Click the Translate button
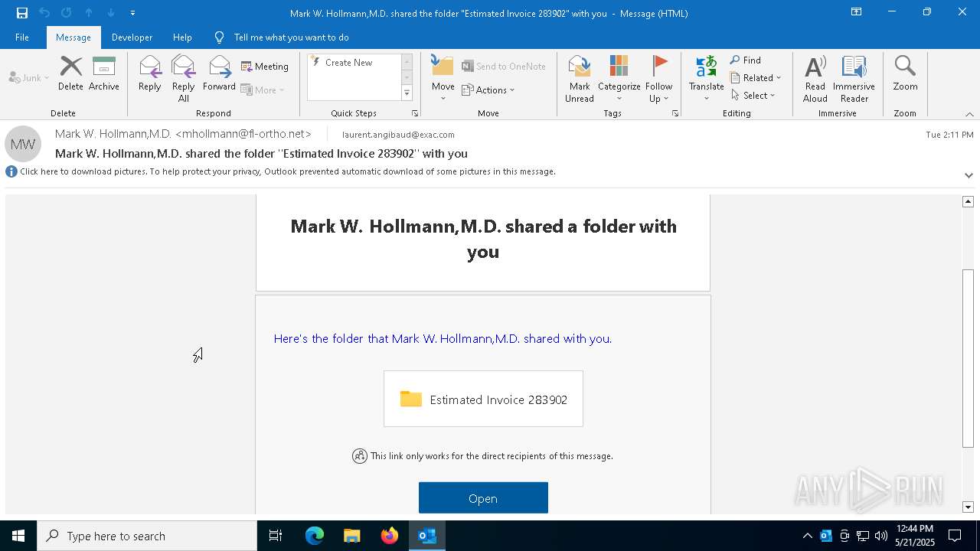980x551 pixels. [707, 79]
